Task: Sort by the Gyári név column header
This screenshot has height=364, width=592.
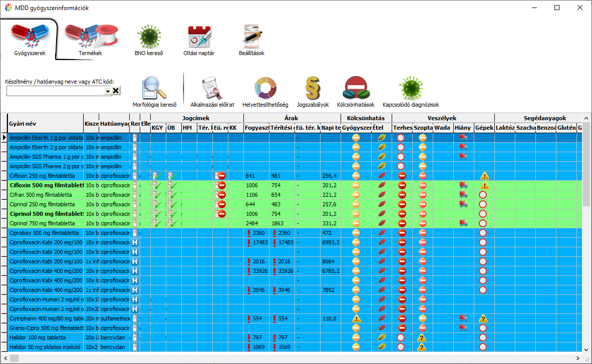Action: tap(46, 124)
